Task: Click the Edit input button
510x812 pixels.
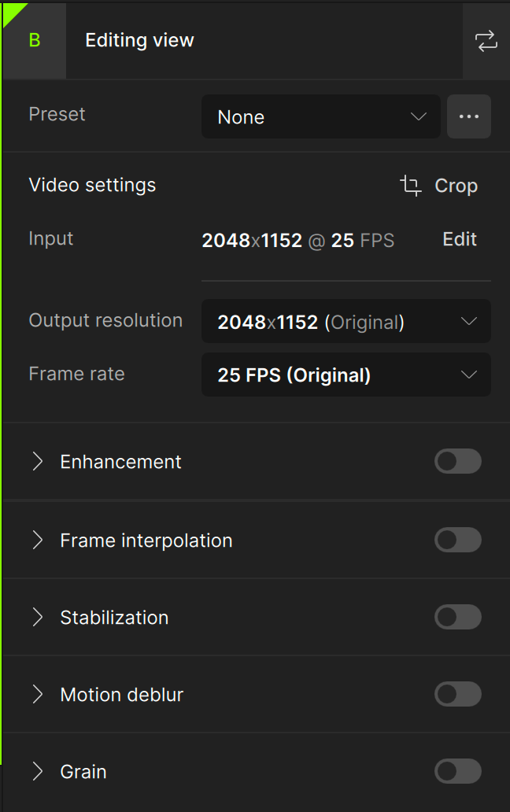Action: (460, 239)
